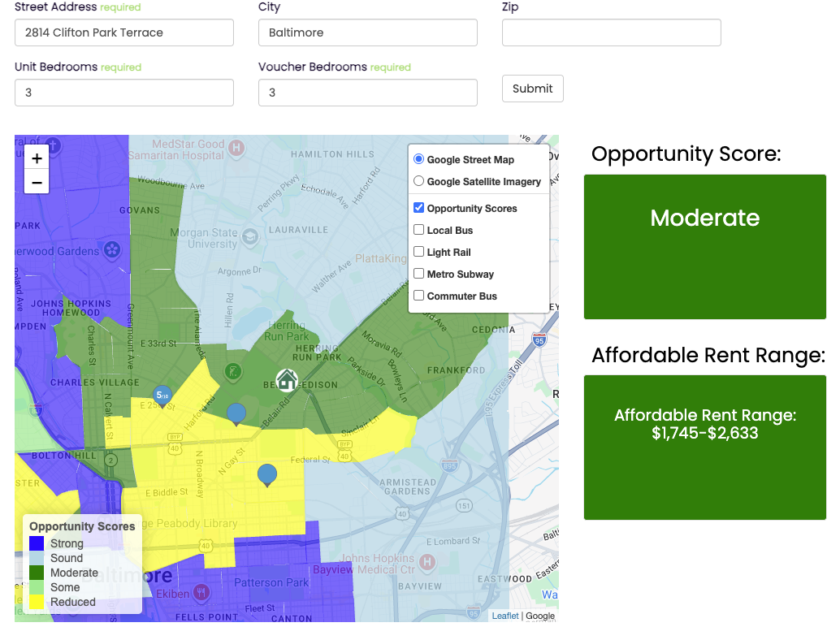Zoom in on the map
This screenshot has width=840, height=627.
tap(37, 159)
